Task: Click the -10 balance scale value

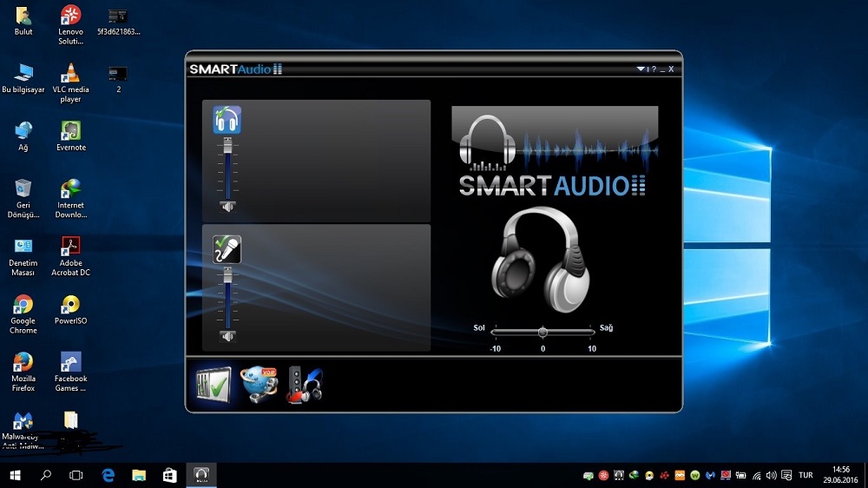Action: click(x=496, y=349)
